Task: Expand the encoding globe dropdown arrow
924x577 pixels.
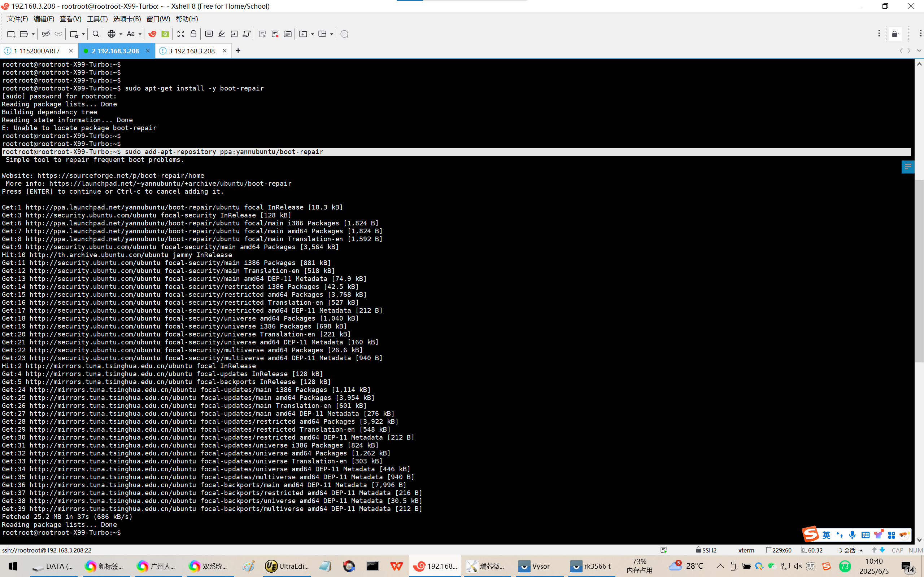Action: tap(121, 34)
